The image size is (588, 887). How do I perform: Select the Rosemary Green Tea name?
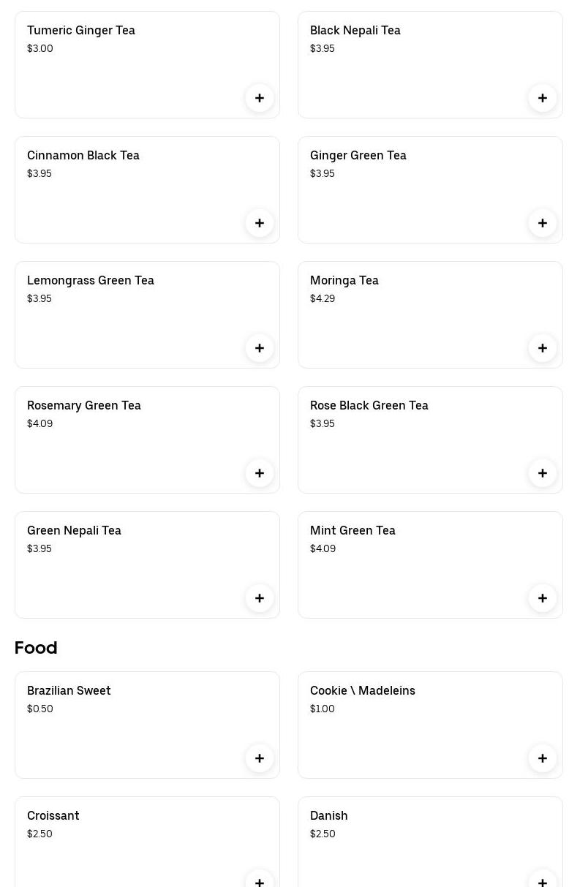tap(84, 405)
